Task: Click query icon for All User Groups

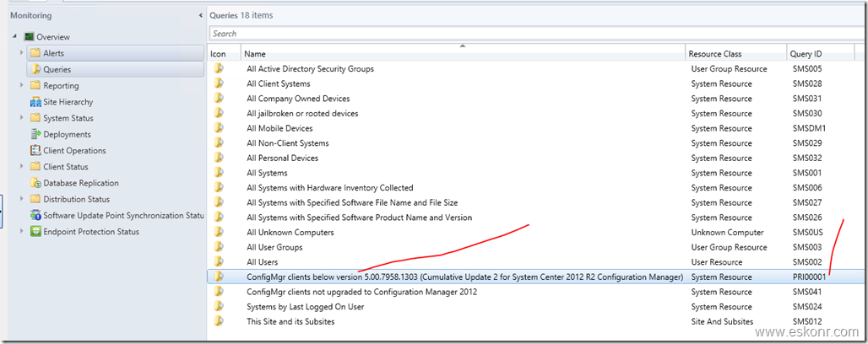Action: tap(220, 247)
